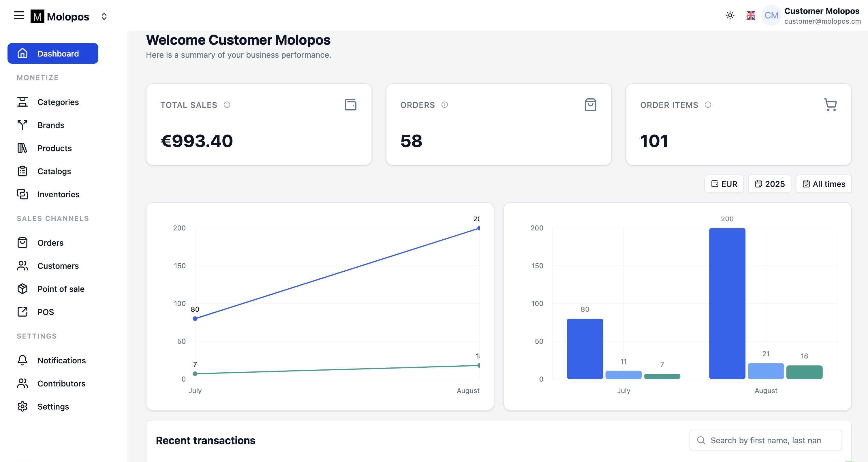Click the shopping cart icon in Order Items card
The width and height of the screenshot is (868, 462).
pos(830,105)
